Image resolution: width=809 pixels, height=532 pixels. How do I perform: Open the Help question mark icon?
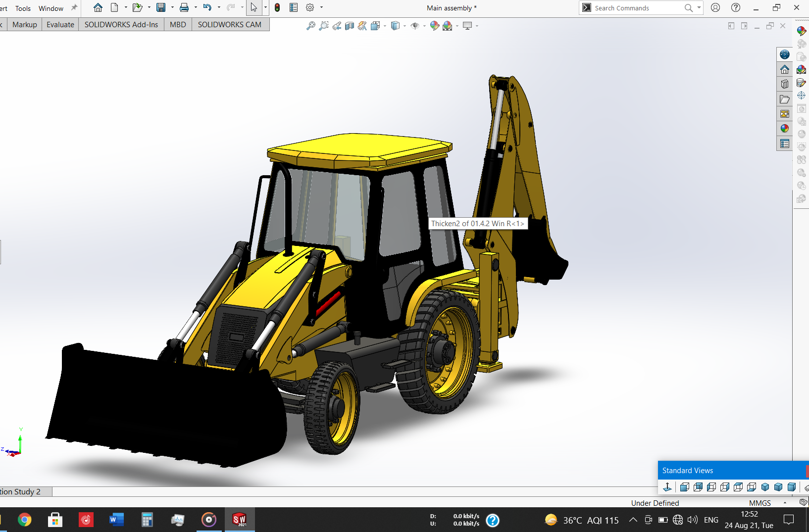point(736,7)
